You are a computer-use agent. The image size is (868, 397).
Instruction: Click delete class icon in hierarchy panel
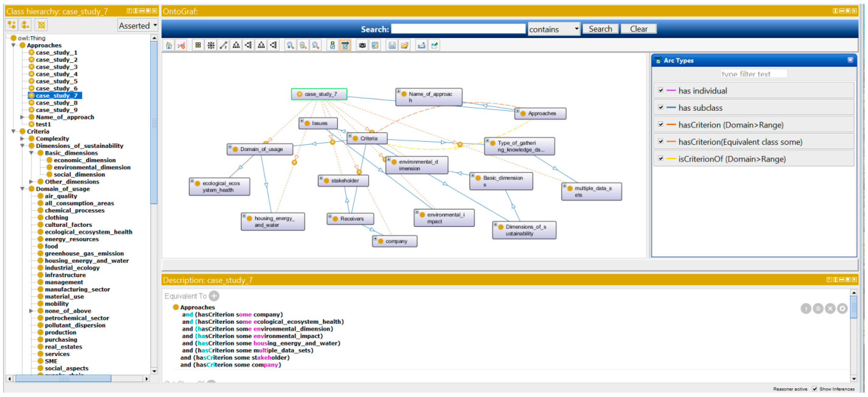[41, 25]
